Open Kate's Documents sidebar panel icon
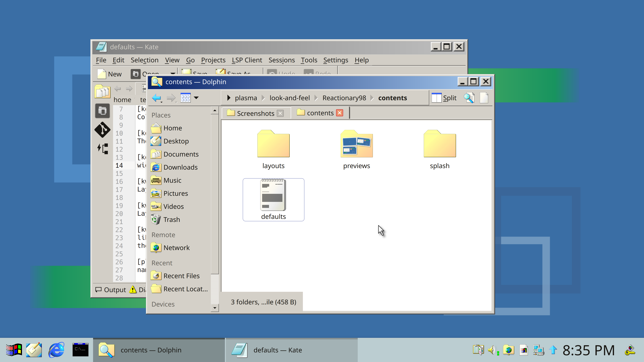Screen dimensions: 644x362 click(102, 92)
